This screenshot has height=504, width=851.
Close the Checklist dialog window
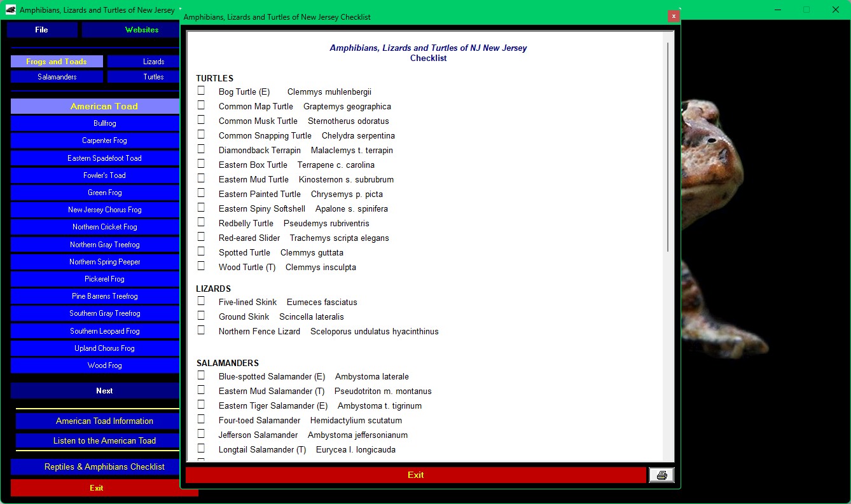pyautogui.click(x=674, y=17)
